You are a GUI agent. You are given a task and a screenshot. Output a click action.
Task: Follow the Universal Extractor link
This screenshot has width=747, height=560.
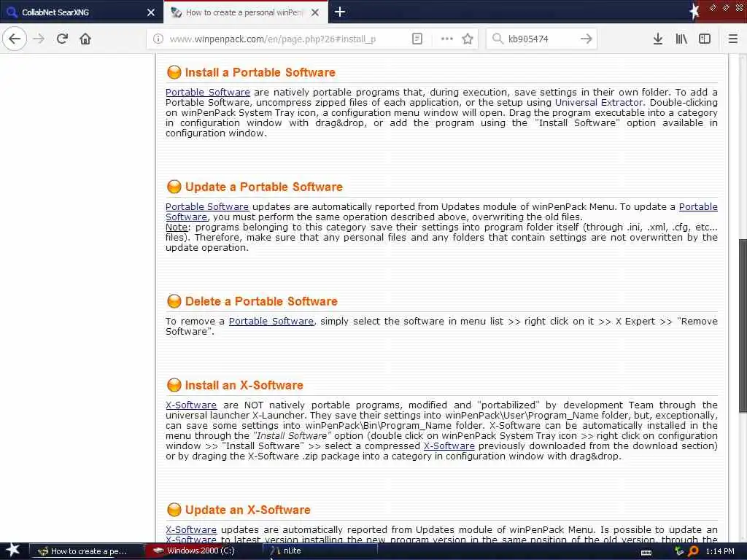tap(599, 102)
